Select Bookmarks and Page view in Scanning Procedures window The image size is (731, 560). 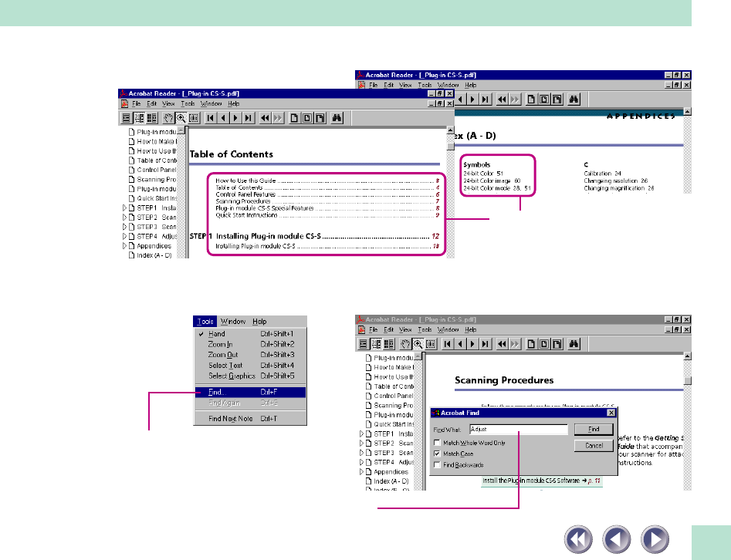pyautogui.click(x=376, y=344)
